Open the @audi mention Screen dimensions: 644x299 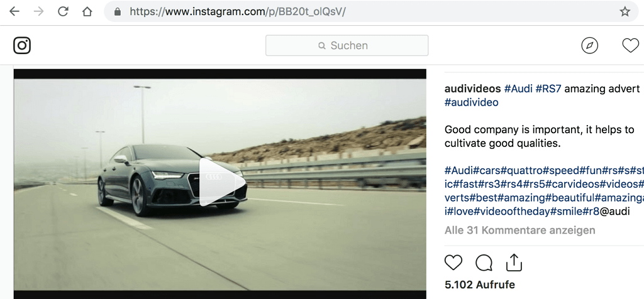pos(615,212)
